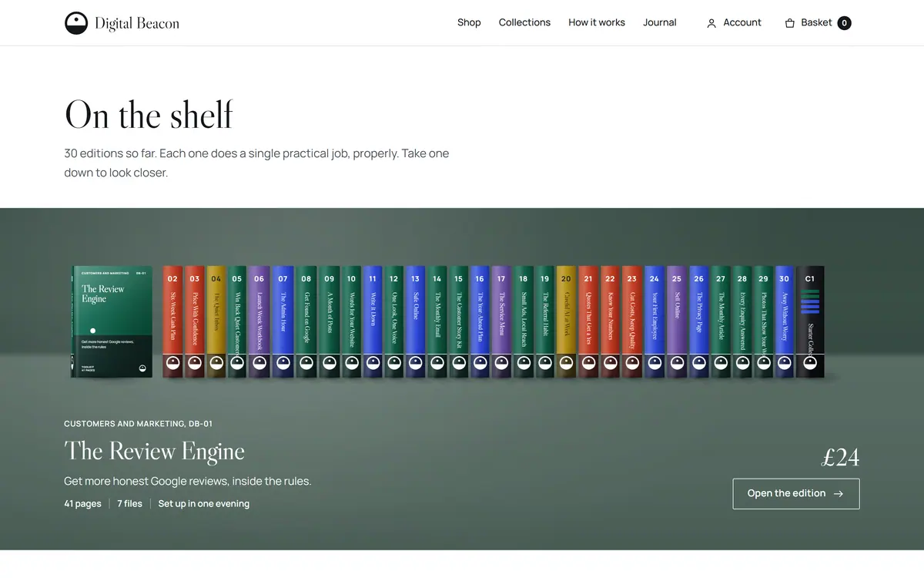Screen dimensions: 924x578
Task: Pick spine 13 Safe Online
Action: pyautogui.click(x=415, y=322)
